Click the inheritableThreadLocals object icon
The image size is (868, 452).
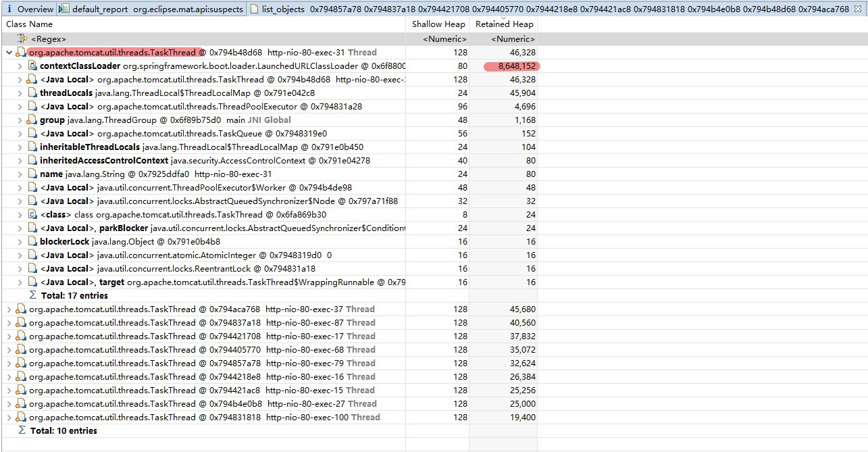pyautogui.click(x=32, y=147)
